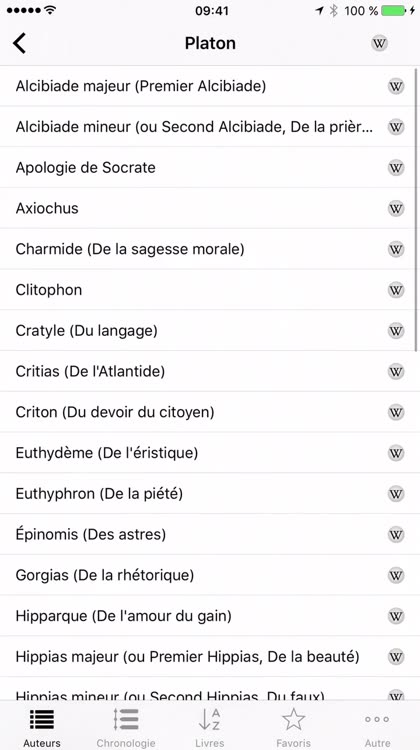Open the Favoris tab

pos(293,727)
